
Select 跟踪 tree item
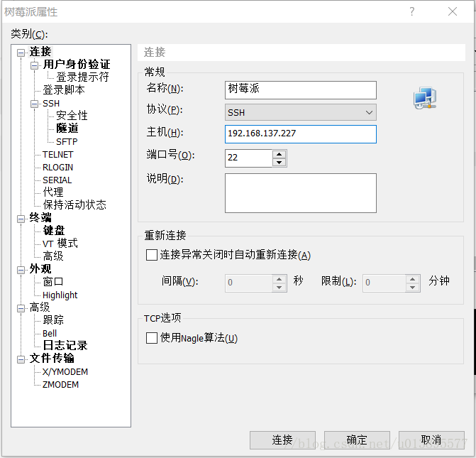[x=53, y=320]
